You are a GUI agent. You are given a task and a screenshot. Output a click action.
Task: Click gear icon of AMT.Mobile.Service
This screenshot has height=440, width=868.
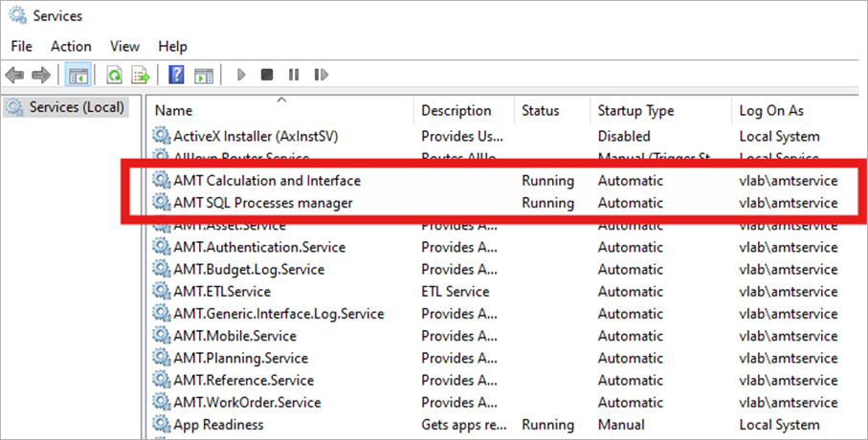(161, 335)
